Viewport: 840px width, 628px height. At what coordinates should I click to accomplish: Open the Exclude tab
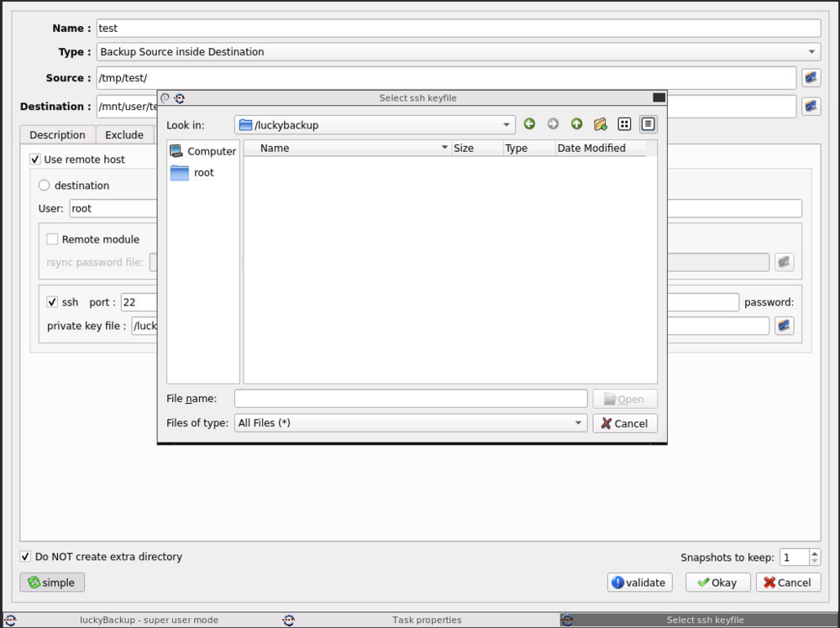click(124, 135)
